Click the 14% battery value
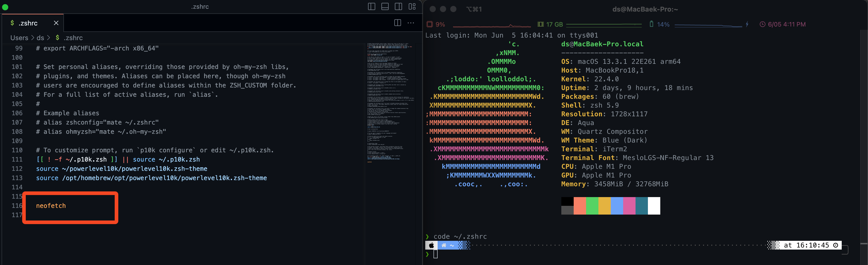This screenshot has height=265, width=868. pos(663,24)
